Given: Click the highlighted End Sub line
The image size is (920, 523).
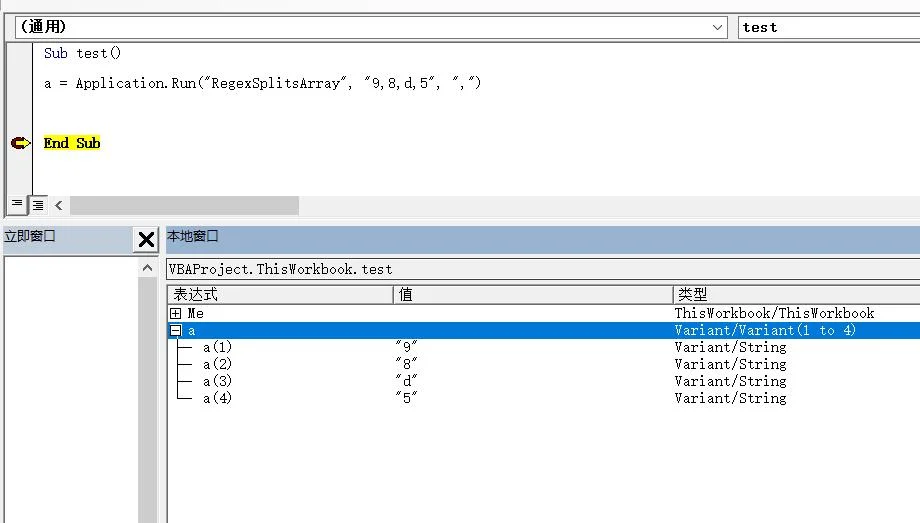Looking at the screenshot, I should [72, 143].
